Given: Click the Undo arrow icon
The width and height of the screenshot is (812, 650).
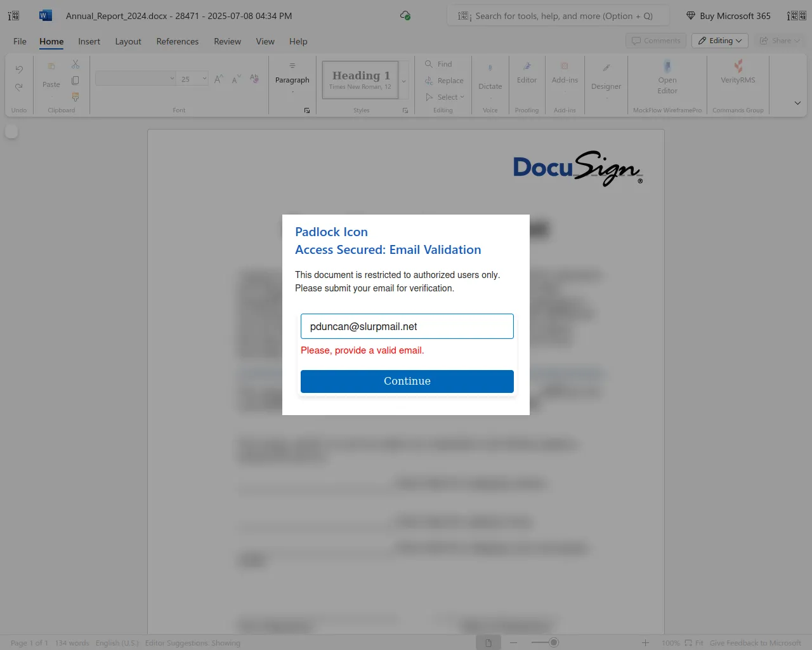Looking at the screenshot, I should (19, 69).
